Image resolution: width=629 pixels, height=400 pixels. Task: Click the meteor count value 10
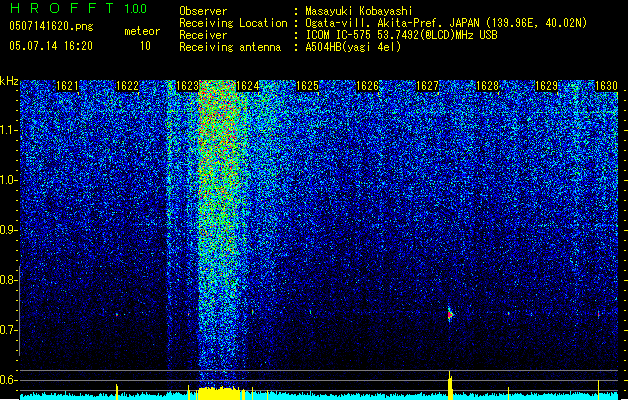point(145,46)
